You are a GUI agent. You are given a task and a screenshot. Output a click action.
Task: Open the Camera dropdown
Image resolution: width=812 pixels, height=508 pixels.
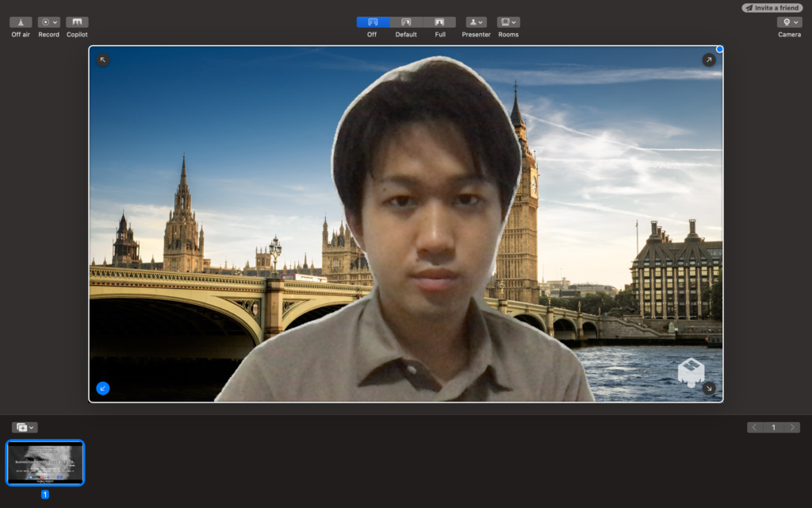click(789, 22)
